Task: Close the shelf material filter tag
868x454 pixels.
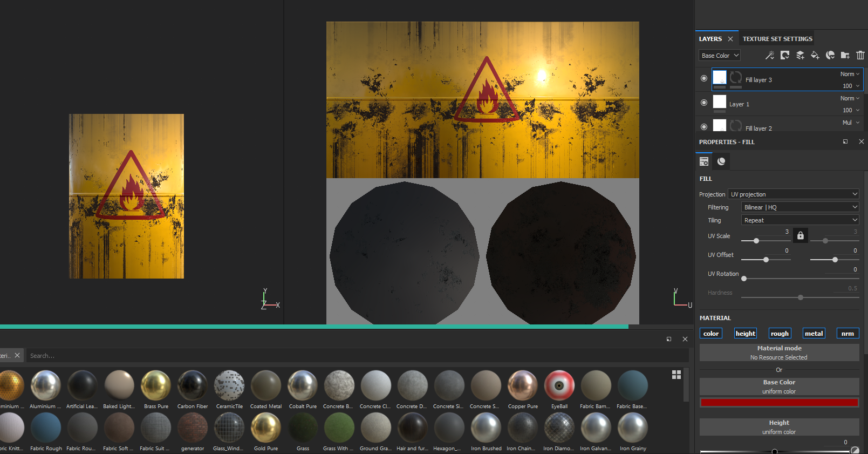Action: click(x=17, y=355)
